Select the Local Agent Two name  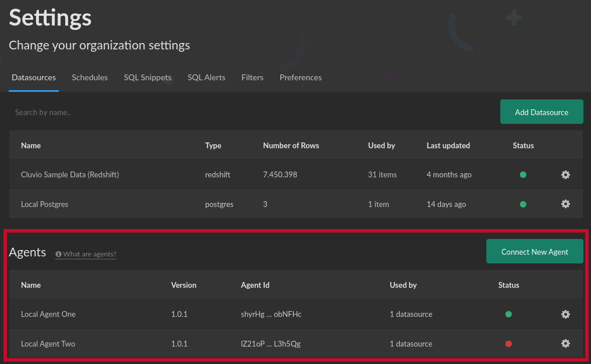tap(48, 344)
